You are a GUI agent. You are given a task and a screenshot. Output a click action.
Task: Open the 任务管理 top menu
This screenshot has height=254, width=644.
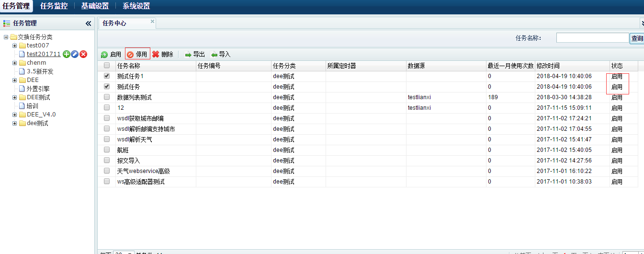(16, 6)
